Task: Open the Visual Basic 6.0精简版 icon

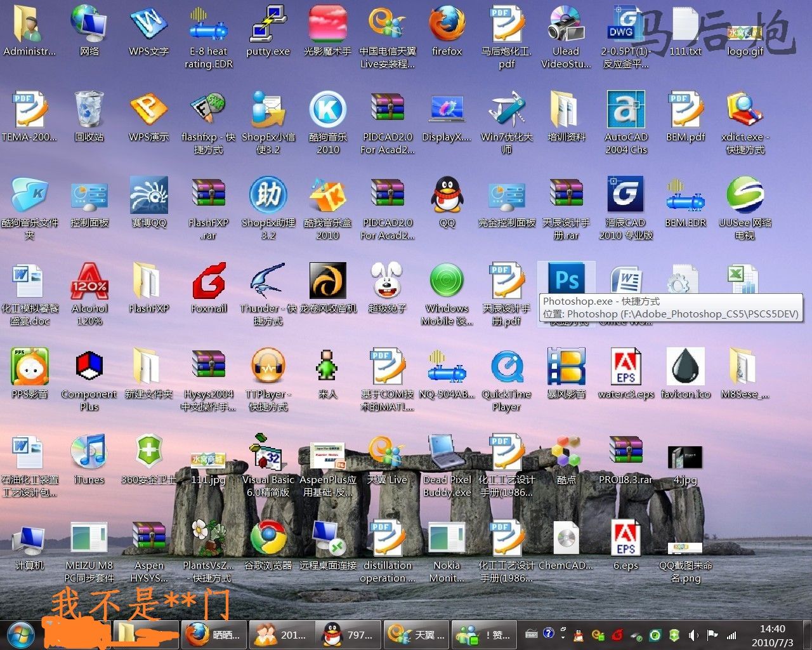Action: click(268, 452)
